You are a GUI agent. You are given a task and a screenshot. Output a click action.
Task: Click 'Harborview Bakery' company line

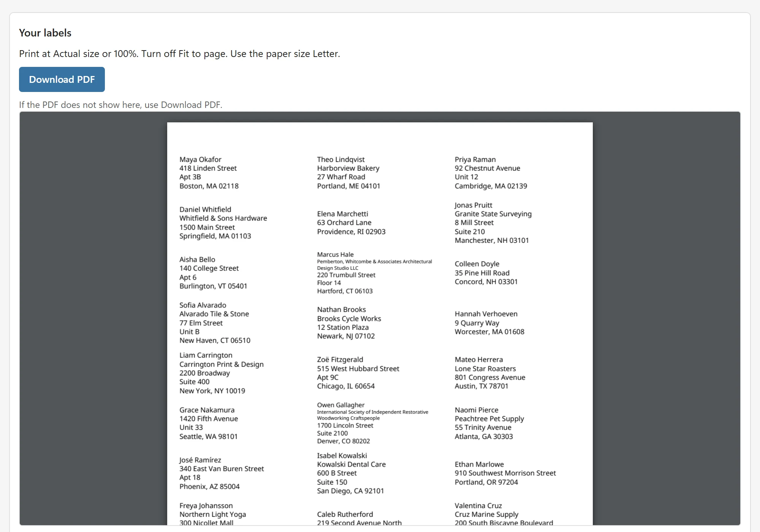click(x=348, y=168)
